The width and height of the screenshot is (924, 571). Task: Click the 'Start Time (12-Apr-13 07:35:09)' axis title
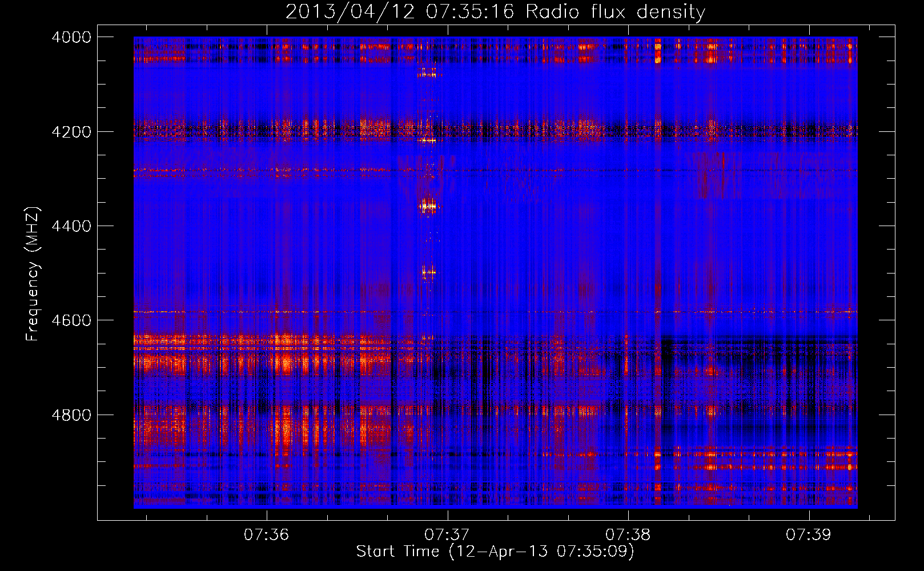click(495, 552)
